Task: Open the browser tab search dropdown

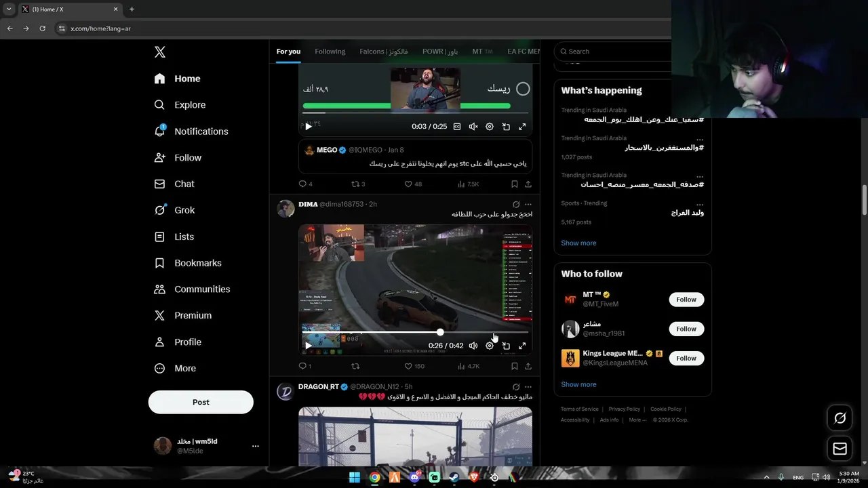Action: pyautogui.click(x=9, y=9)
